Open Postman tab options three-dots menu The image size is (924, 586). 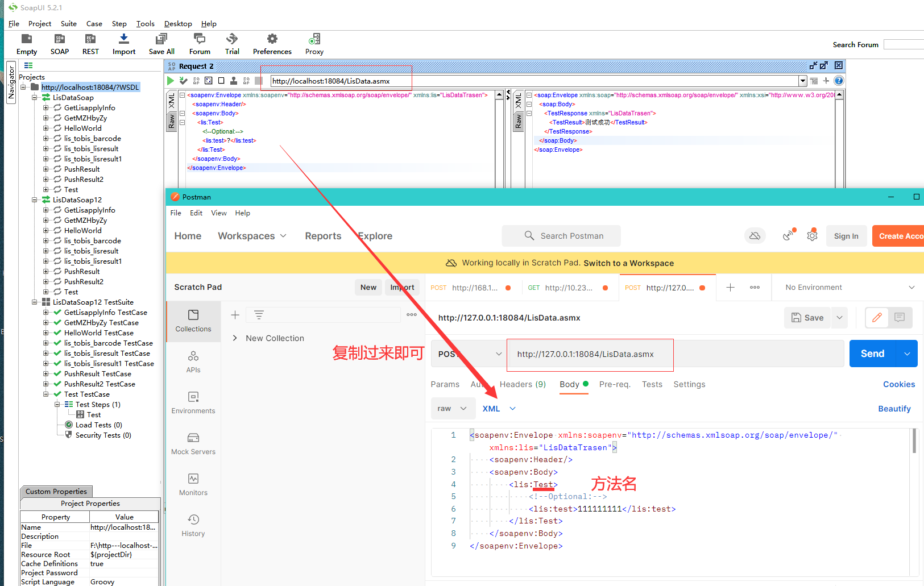click(x=755, y=288)
